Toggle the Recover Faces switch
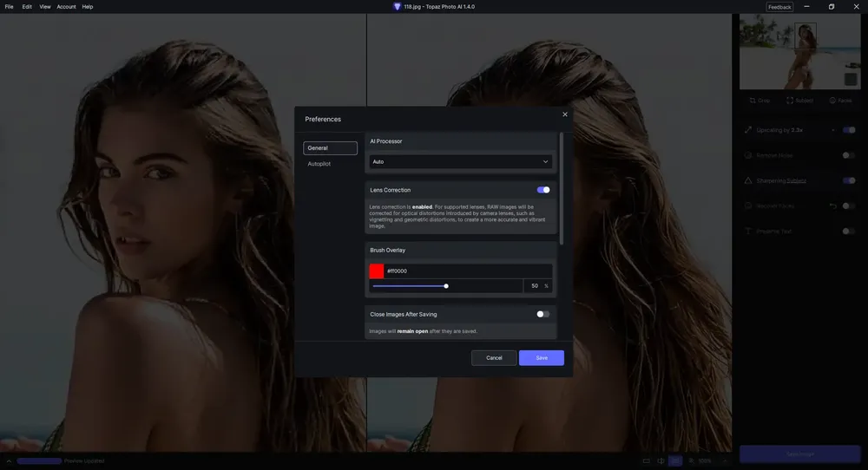The width and height of the screenshot is (868, 470). point(849,206)
